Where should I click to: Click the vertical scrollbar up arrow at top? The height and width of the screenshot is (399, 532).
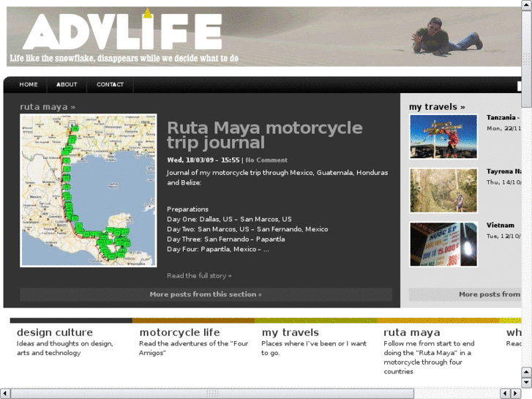(527, 5)
